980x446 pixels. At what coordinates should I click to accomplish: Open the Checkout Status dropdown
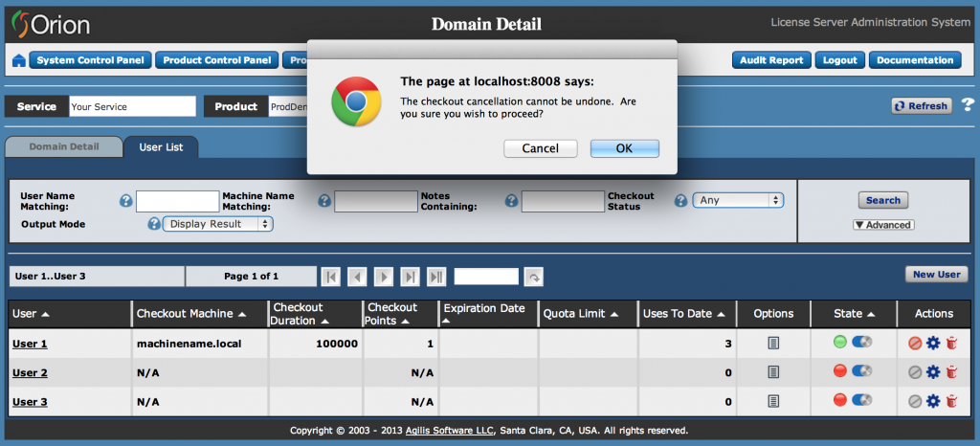(x=738, y=201)
